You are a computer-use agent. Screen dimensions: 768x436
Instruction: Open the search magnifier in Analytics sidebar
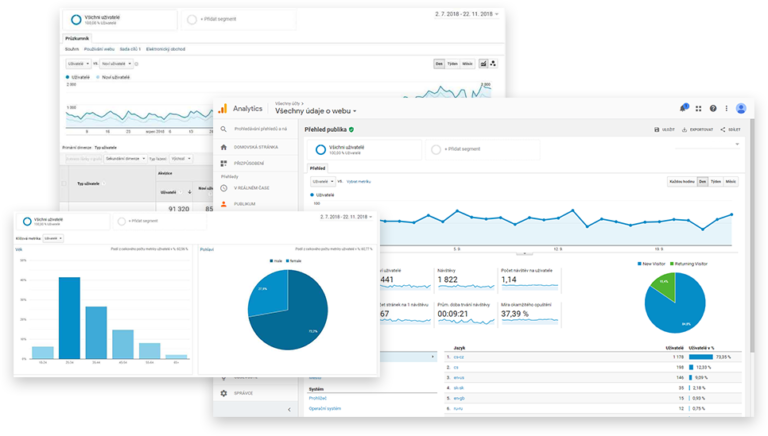[223, 129]
